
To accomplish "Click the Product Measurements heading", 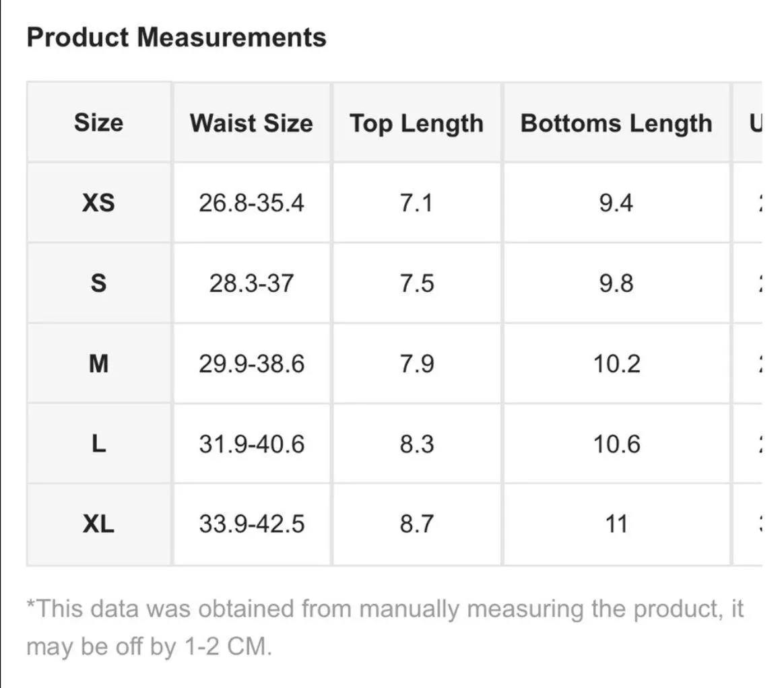I will 176,37.
